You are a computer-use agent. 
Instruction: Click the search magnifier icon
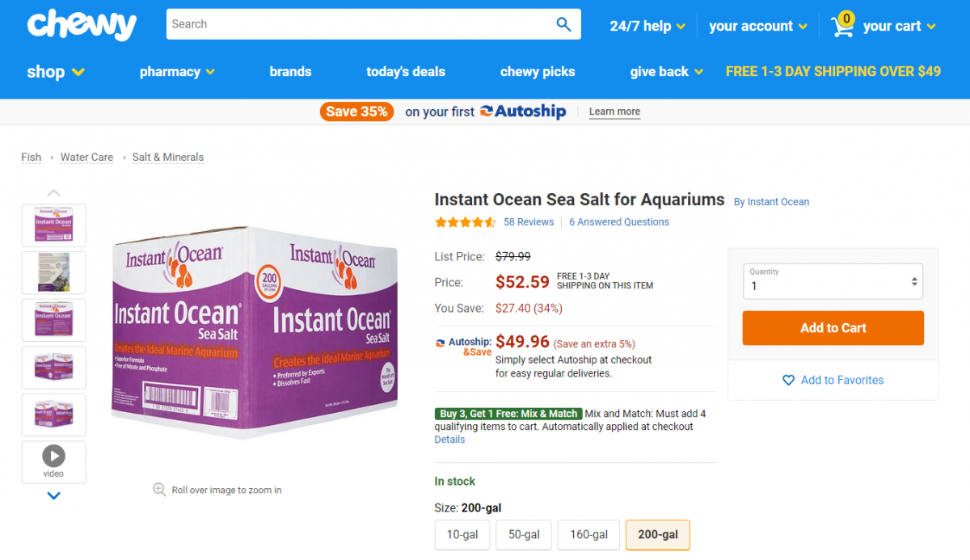pos(563,24)
